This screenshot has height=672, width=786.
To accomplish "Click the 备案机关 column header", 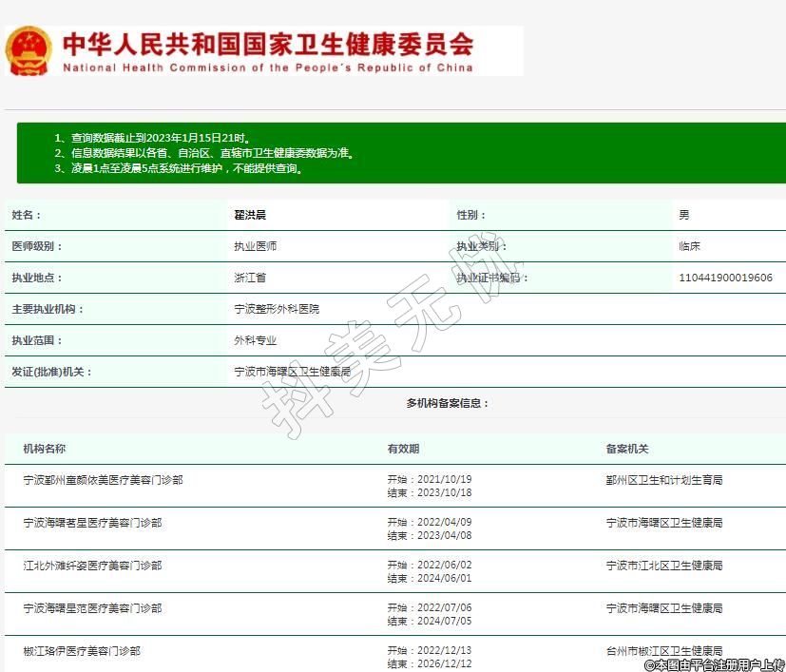I will [627, 449].
